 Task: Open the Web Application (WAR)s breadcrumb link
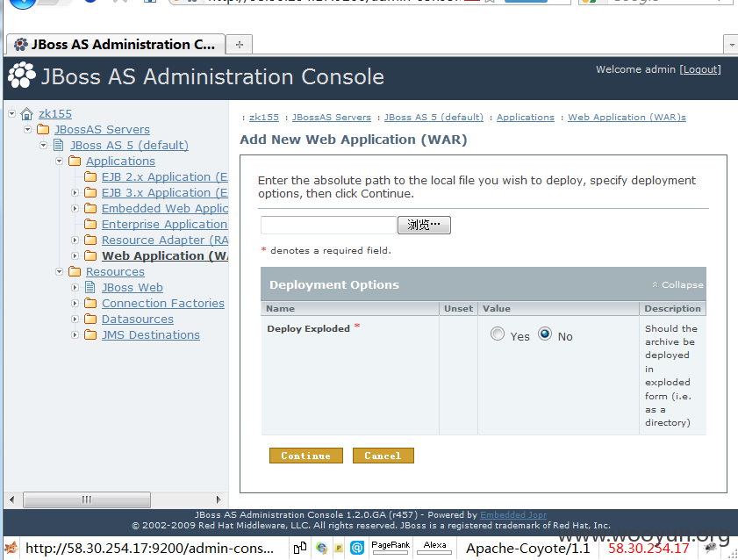(x=627, y=117)
